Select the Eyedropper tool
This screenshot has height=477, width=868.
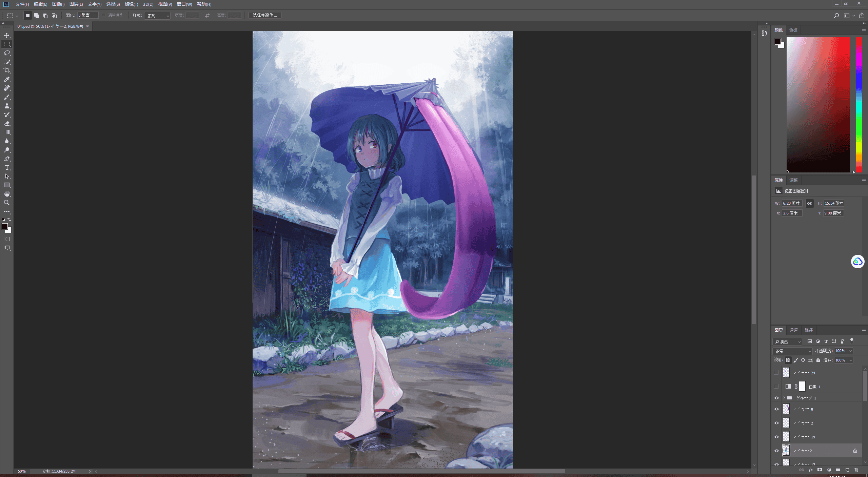point(7,79)
